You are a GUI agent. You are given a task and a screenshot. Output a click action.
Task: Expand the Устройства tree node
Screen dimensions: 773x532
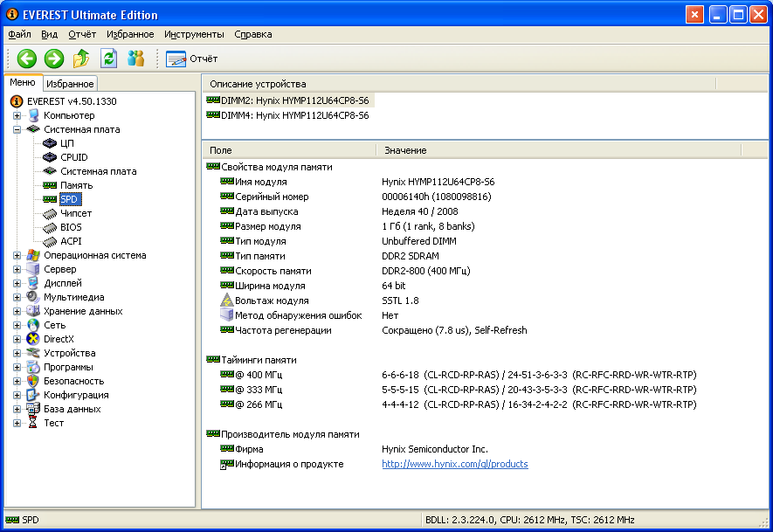(17, 353)
